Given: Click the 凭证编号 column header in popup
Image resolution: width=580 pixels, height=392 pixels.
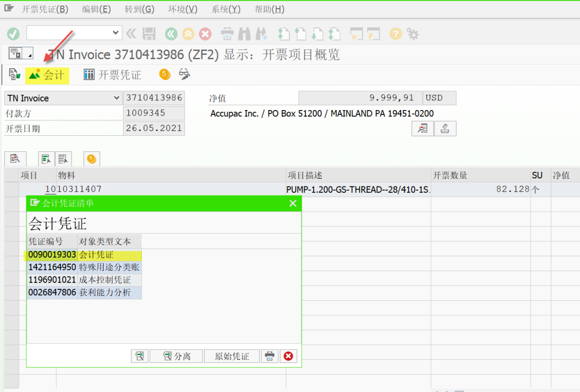Looking at the screenshot, I should point(52,242).
